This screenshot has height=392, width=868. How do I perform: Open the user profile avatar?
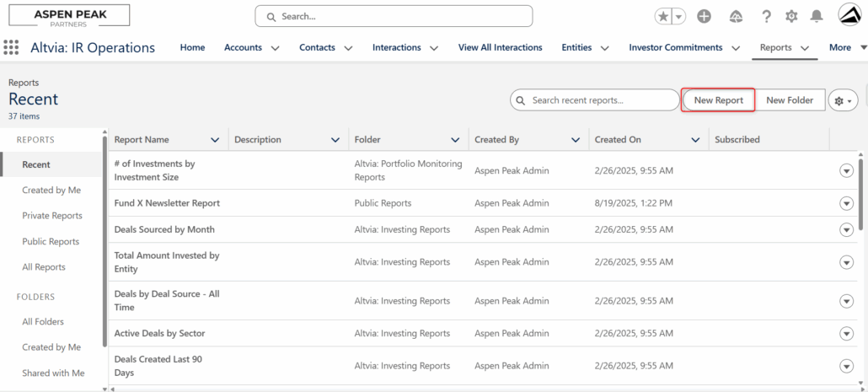click(x=850, y=15)
